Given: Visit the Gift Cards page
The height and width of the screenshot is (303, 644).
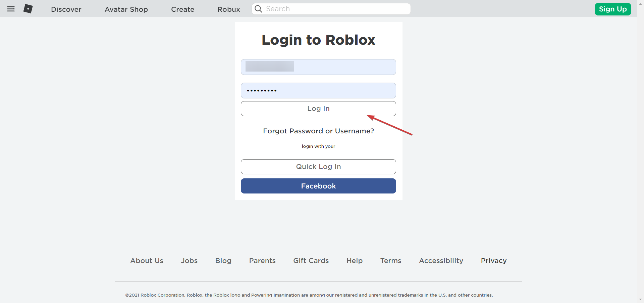Looking at the screenshot, I should (311, 261).
